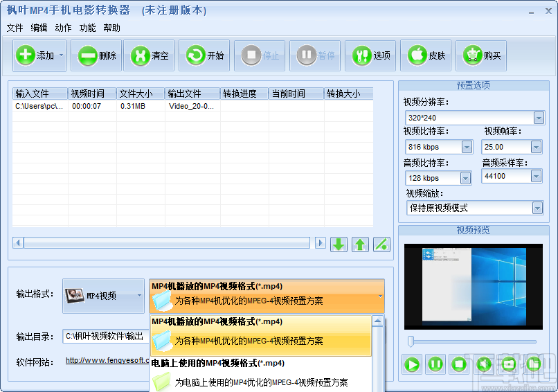Image resolution: width=558 pixels, height=392 pixels.
Task: Open the 文件 menu
Action: coord(15,28)
